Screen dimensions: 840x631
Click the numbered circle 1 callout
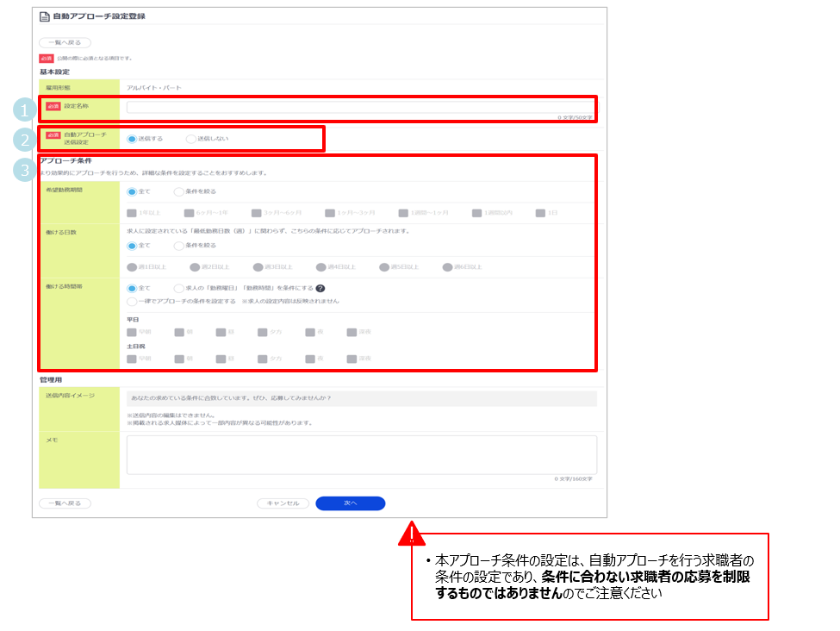point(24,109)
